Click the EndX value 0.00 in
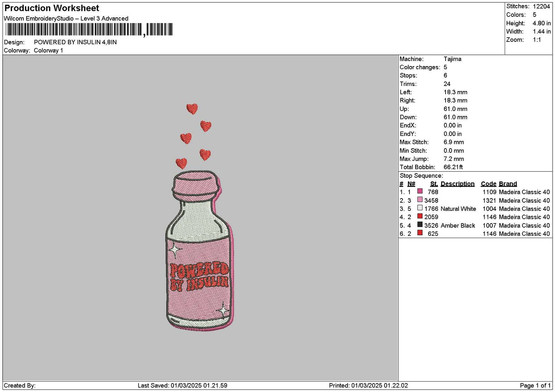Screen dimensions: 555x392 pos(453,126)
